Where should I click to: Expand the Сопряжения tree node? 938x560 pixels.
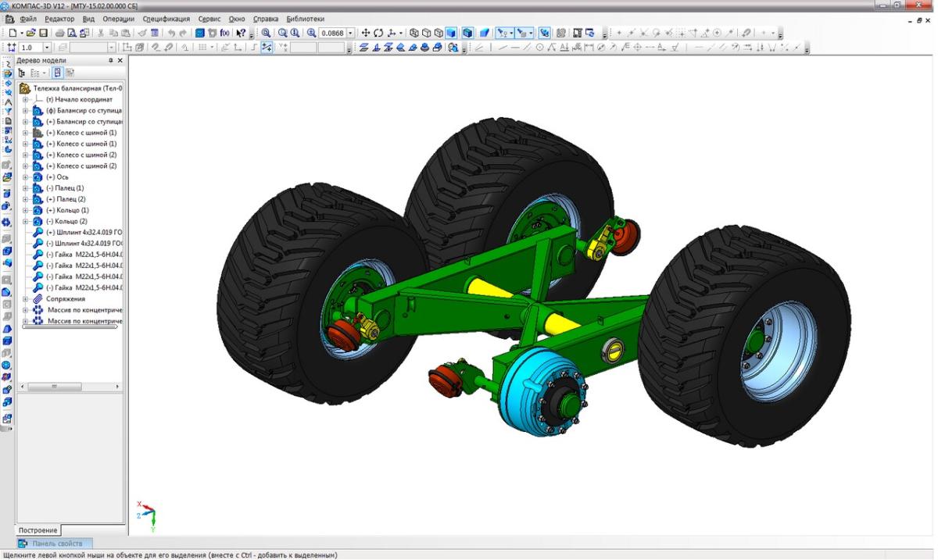coord(26,299)
